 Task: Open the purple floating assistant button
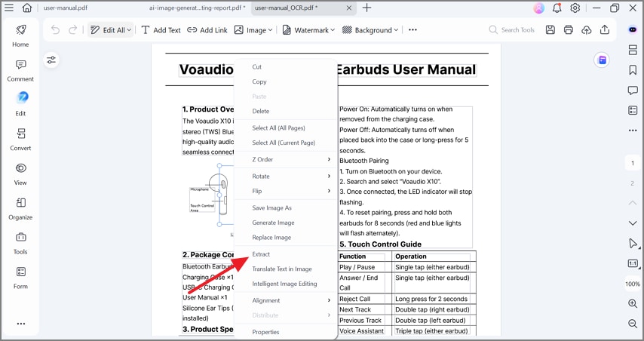point(602,60)
